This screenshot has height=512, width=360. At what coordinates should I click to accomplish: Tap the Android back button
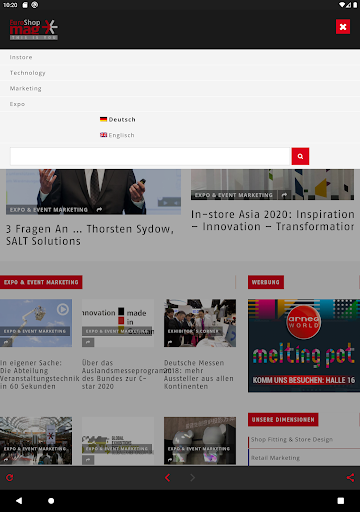coord(19,501)
